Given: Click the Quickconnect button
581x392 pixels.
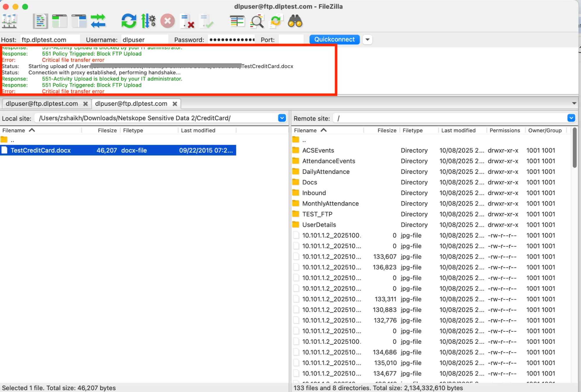Looking at the screenshot, I should coord(334,40).
